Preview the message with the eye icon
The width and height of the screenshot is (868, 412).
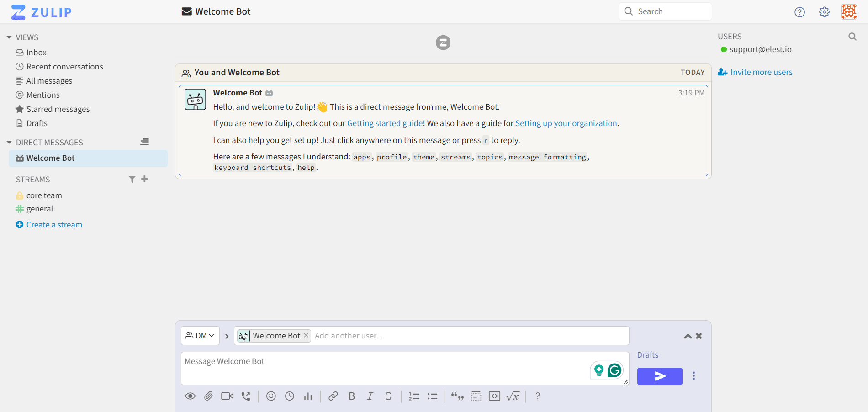click(x=191, y=396)
